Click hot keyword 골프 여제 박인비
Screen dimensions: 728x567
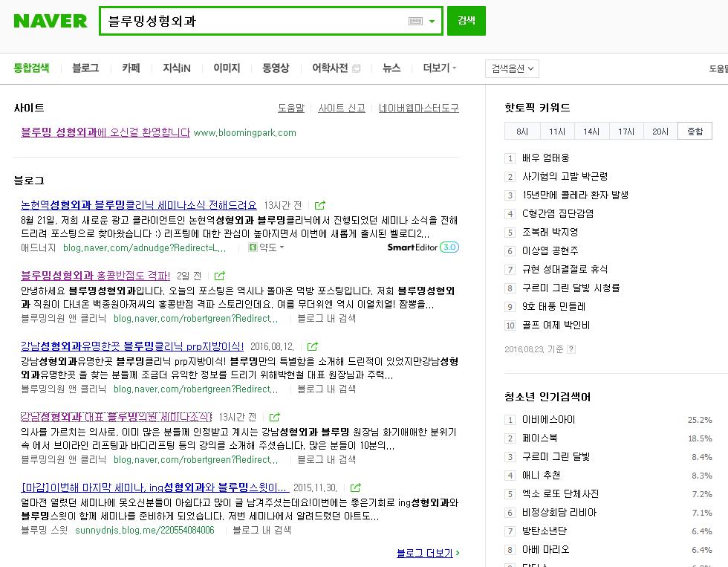(556, 325)
